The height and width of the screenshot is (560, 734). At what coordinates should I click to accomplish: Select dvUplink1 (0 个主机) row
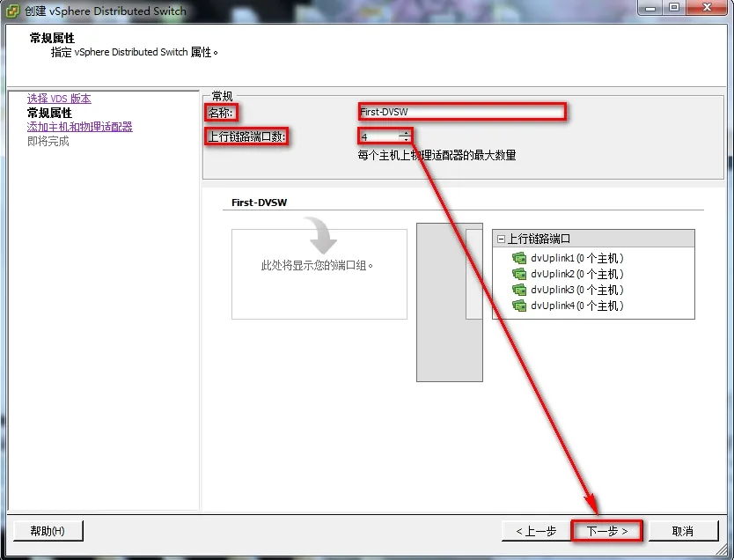click(568, 258)
